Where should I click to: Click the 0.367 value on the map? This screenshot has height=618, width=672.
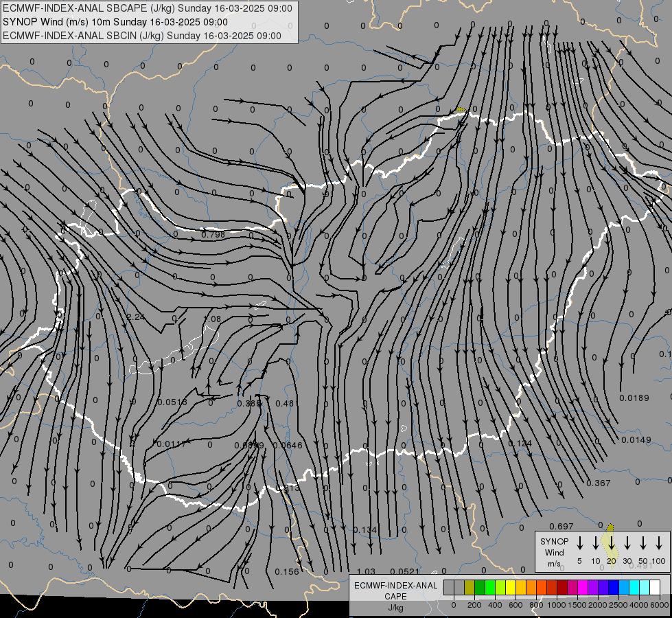point(599,483)
